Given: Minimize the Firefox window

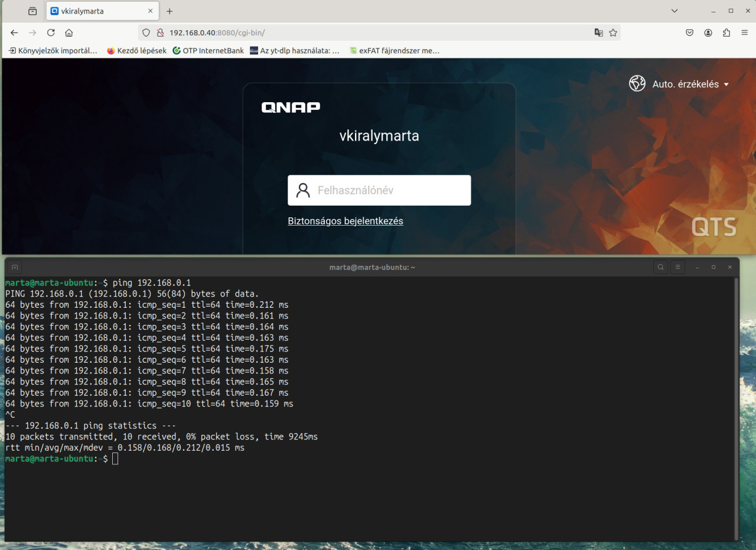Looking at the screenshot, I should [714, 11].
